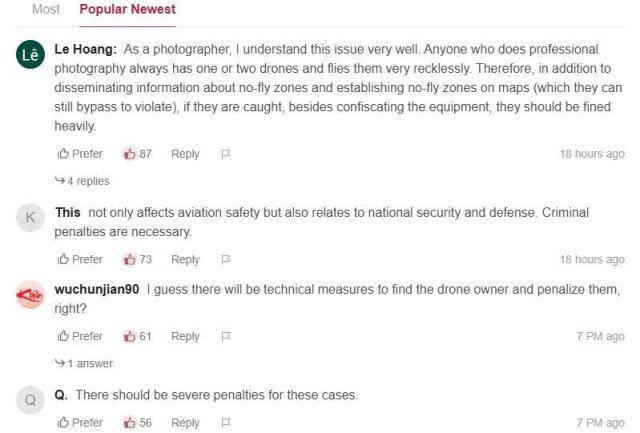
Task: Reply to Q.'s severe penalties comment
Action: tap(185, 423)
